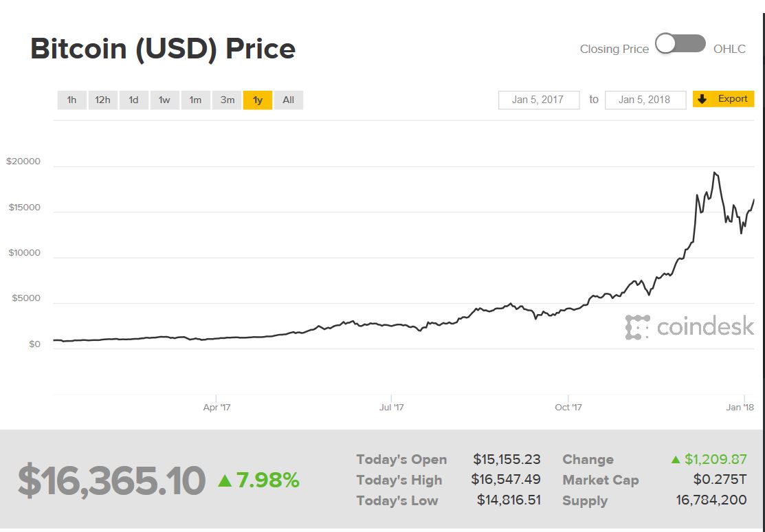Click the green triangle next to $1,209.87

tap(676, 460)
